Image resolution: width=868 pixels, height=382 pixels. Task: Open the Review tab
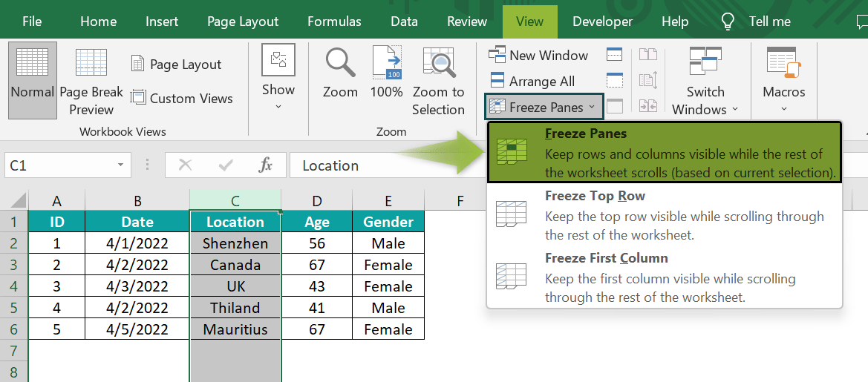[x=466, y=22]
